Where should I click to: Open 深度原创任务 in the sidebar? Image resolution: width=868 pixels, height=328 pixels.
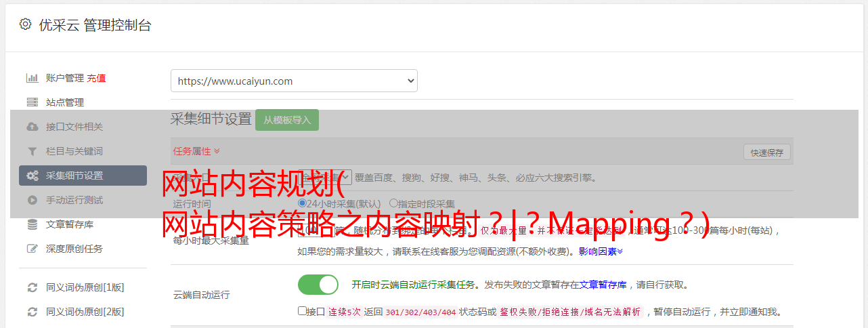74,249
